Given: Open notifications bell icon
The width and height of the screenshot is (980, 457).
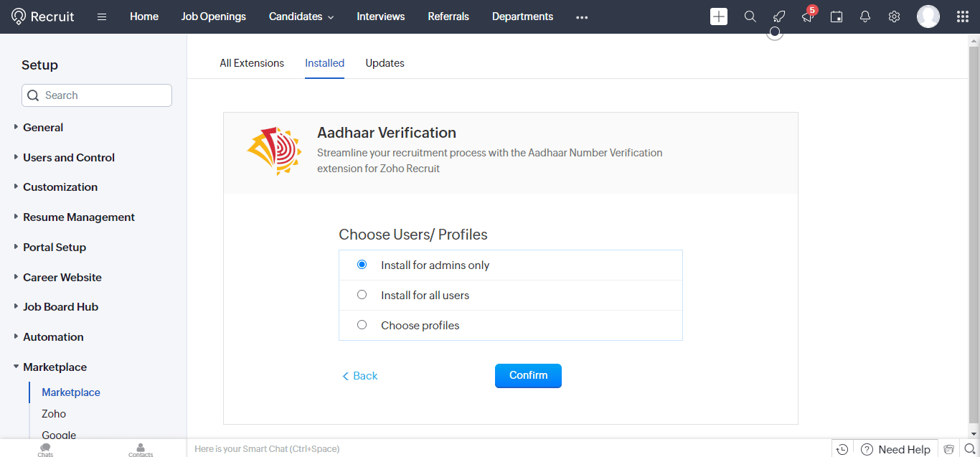Looking at the screenshot, I should pos(865,17).
